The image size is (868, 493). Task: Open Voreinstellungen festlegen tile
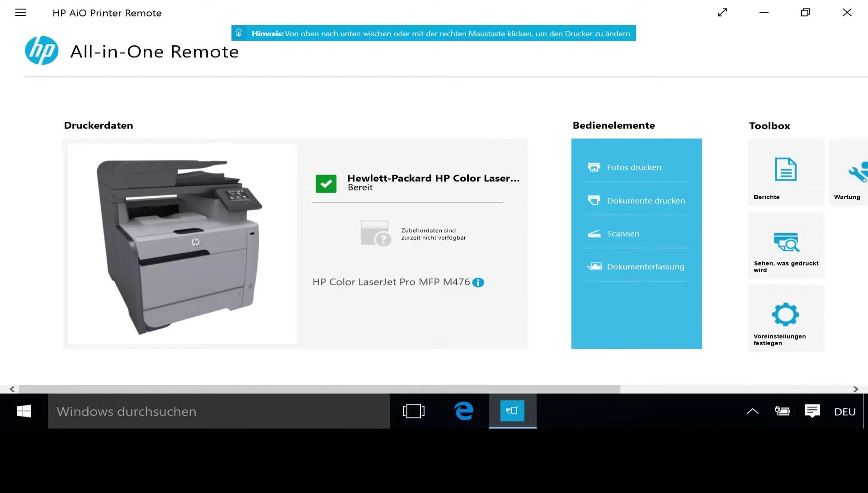[786, 318]
